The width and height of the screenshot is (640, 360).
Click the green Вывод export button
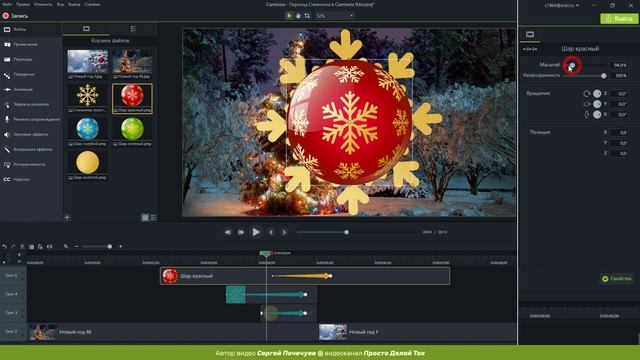click(x=619, y=18)
